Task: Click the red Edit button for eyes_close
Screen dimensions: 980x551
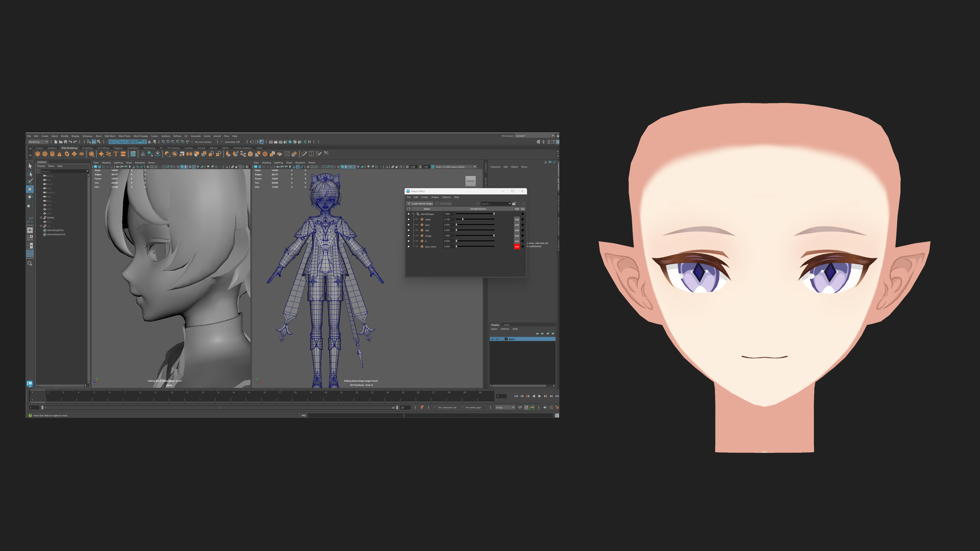Action: click(517, 246)
